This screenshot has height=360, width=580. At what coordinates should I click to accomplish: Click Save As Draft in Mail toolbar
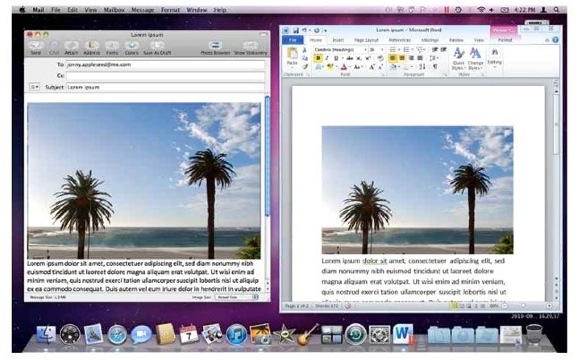point(157,46)
